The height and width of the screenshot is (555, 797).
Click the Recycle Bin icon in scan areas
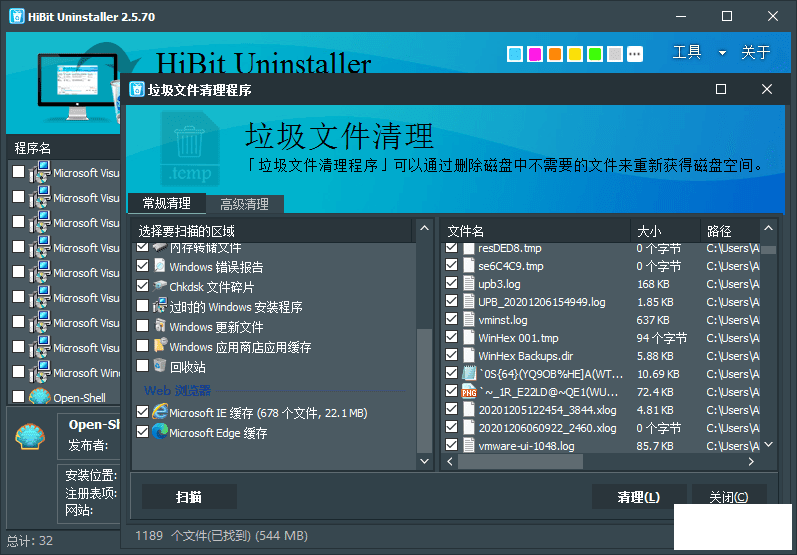(159, 366)
